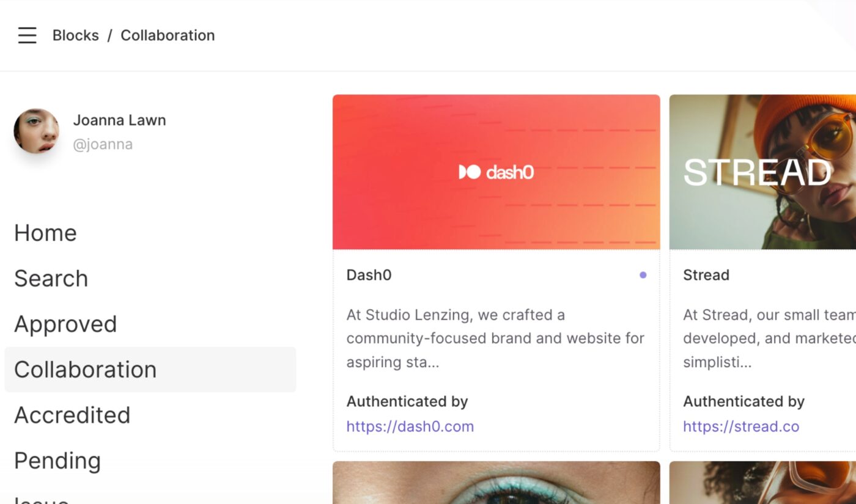Click the Stread card title
This screenshot has height=504, width=856.
[706, 276]
